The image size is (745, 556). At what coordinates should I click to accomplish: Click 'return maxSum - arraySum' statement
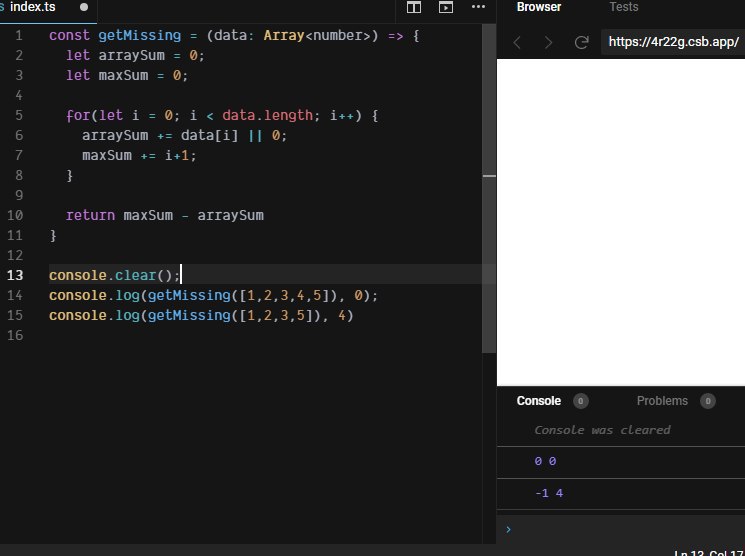[x=165, y=215]
